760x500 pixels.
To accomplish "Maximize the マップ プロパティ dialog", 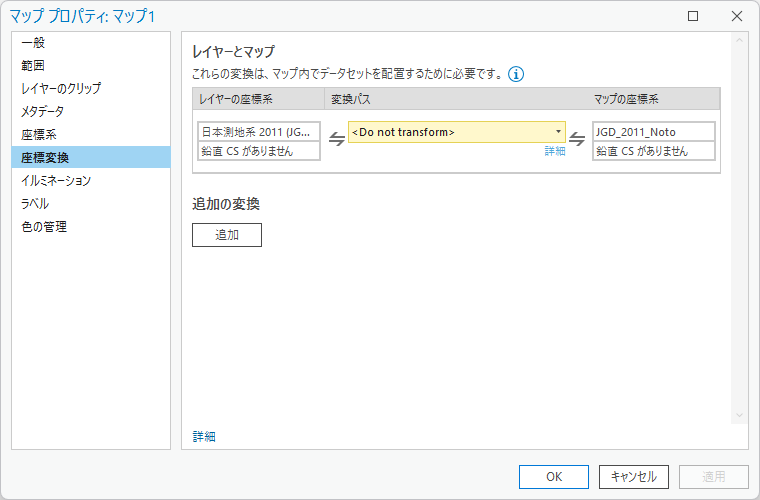I will pos(693,16).
